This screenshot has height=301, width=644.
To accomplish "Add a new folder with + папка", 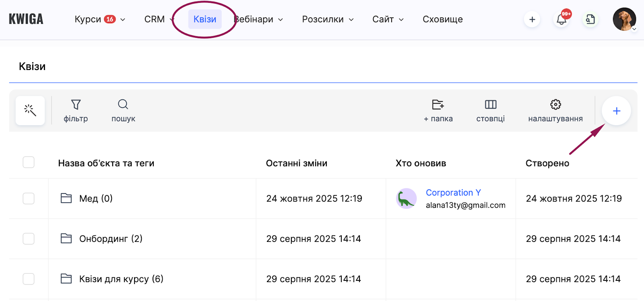I will (x=438, y=105).
